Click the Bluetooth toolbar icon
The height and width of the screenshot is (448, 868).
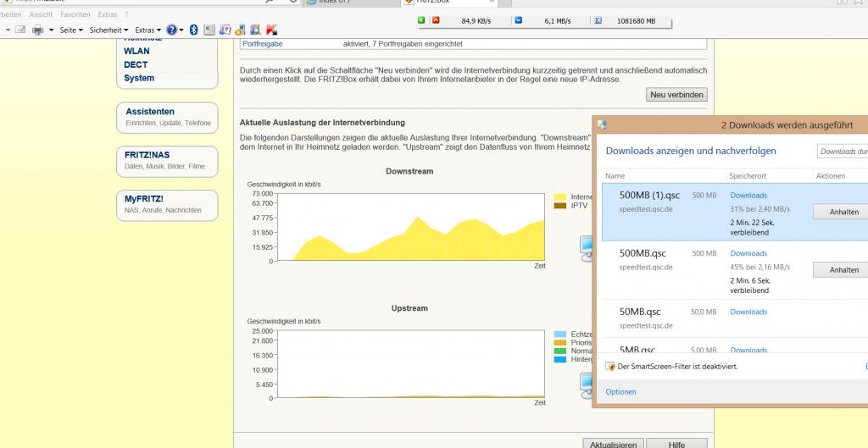194,30
